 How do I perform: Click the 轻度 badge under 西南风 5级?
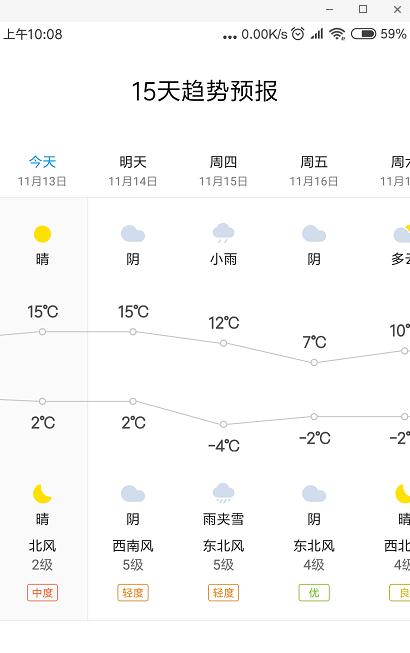133,593
